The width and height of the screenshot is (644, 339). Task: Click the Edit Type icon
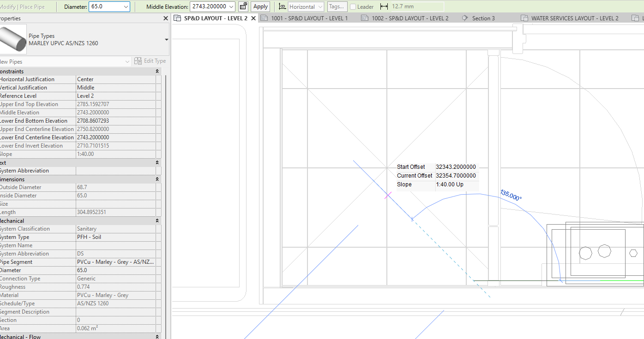pyautogui.click(x=138, y=61)
